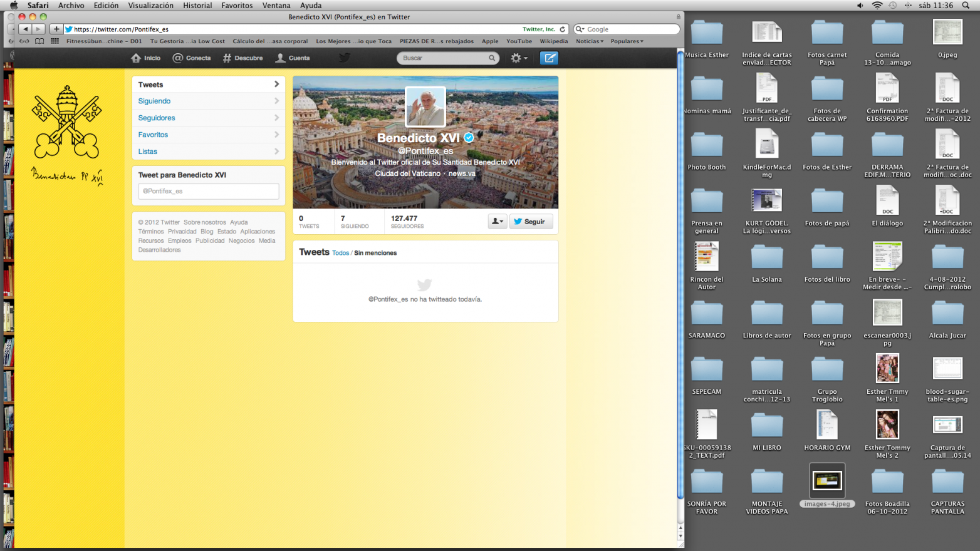Open the Apple menu
This screenshot has height=551, width=980.
14,6
